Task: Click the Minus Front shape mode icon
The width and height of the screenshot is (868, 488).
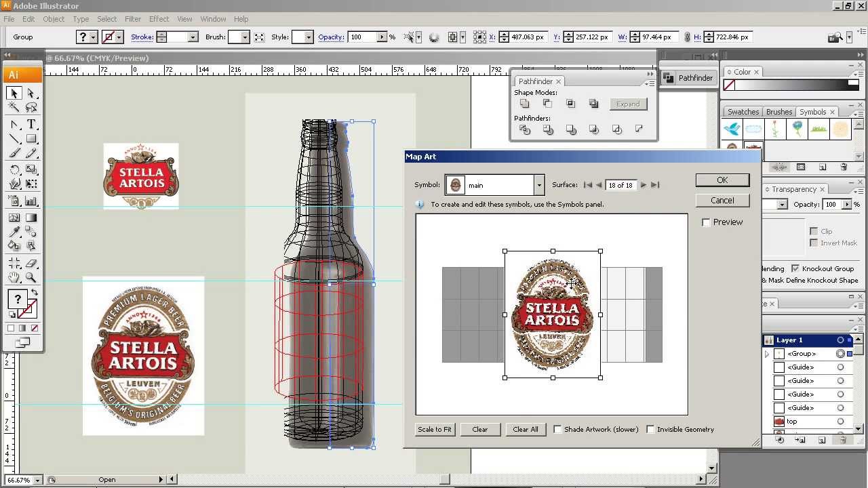Action: coord(547,104)
